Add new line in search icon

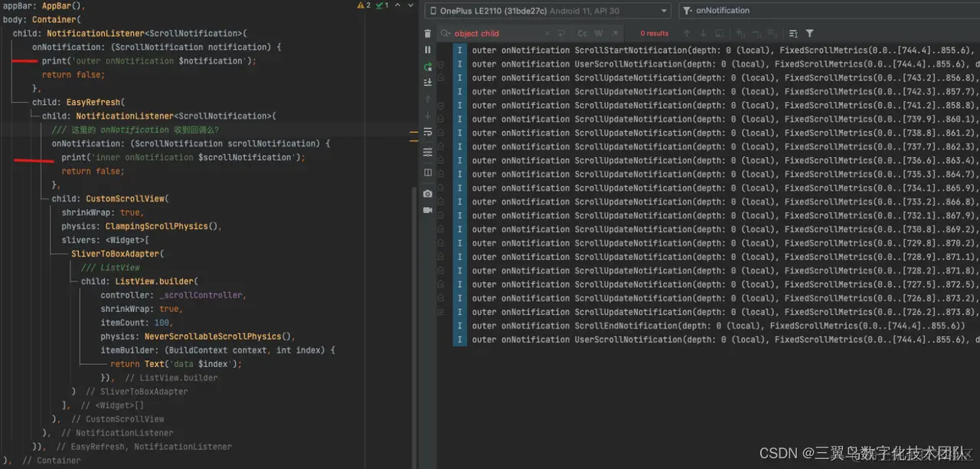click(561, 34)
